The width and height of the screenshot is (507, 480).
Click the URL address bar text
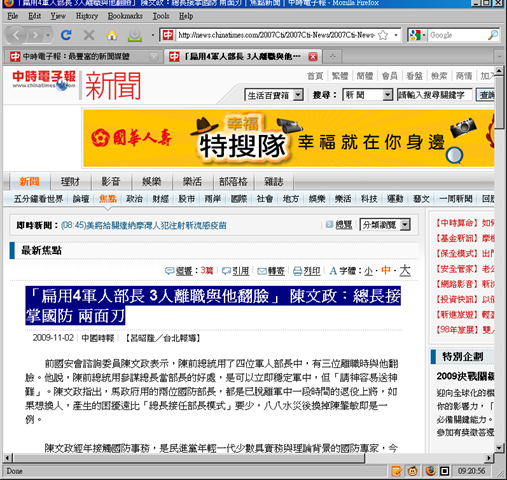click(276, 35)
